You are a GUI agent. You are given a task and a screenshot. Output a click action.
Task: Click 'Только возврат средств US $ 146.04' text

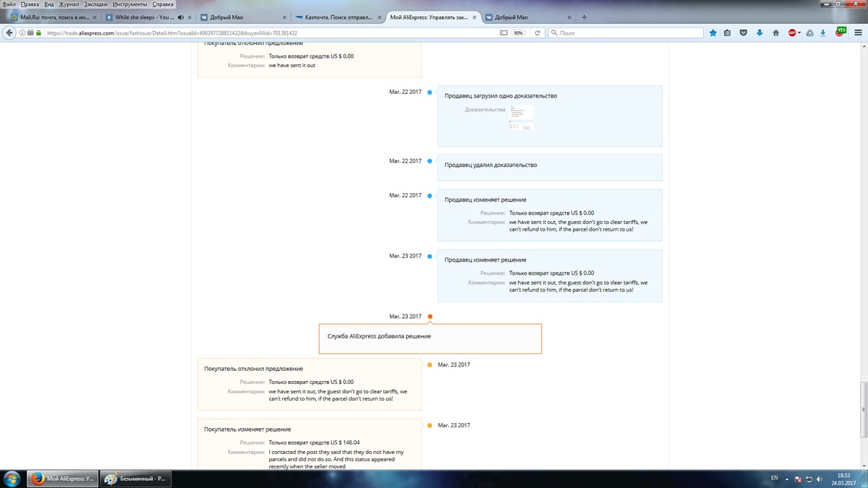click(x=314, y=442)
